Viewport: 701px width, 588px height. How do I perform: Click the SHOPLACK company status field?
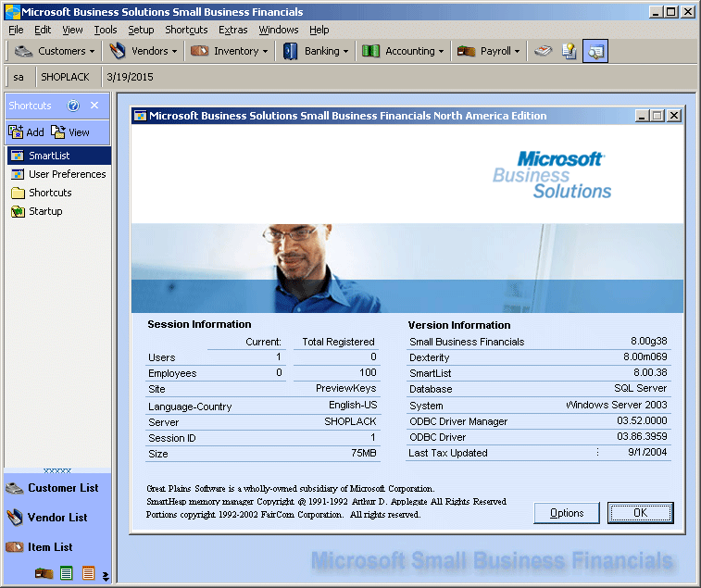coord(65,77)
